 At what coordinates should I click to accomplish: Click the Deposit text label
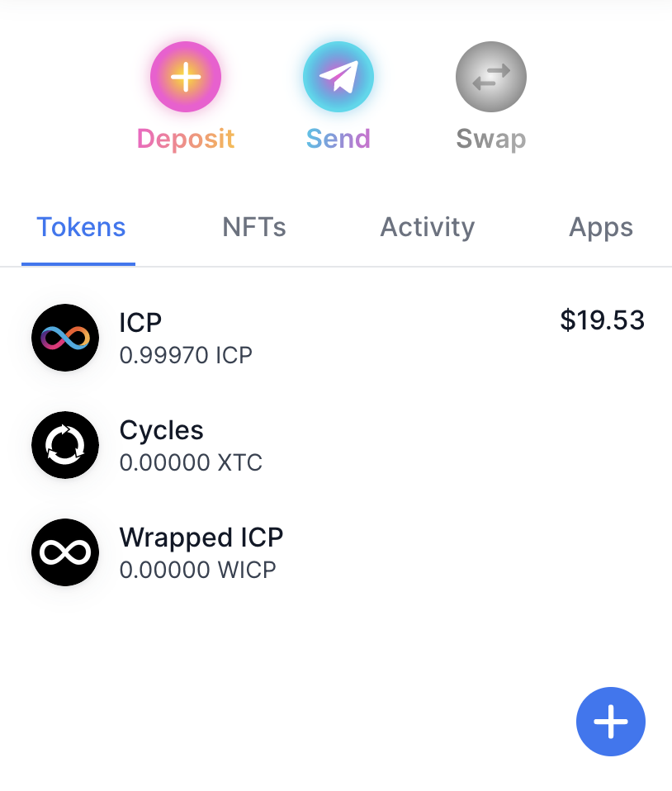click(186, 139)
